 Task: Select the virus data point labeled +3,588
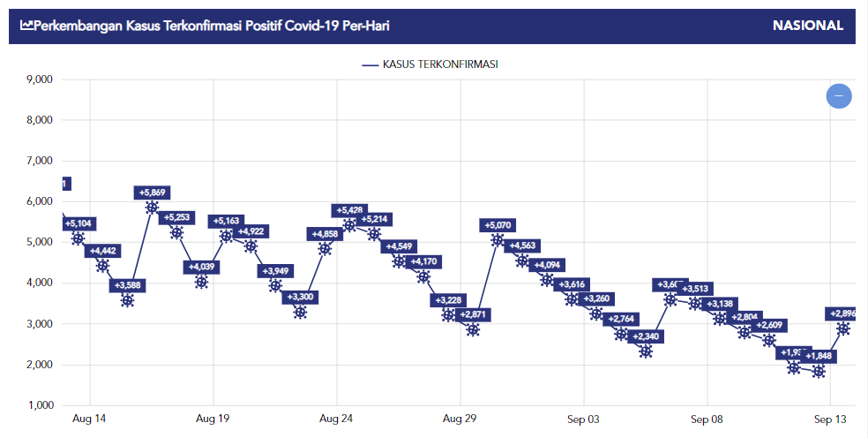[x=127, y=300]
